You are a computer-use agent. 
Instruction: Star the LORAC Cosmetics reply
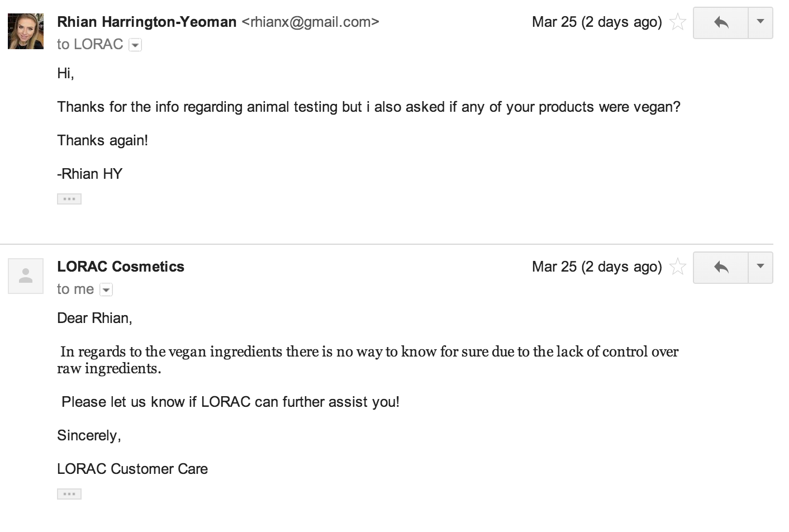coord(678,267)
